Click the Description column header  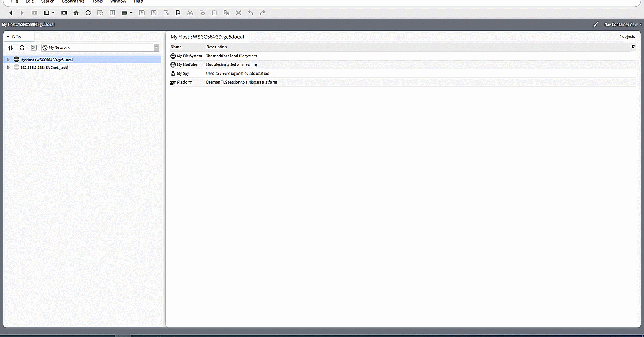[x=217, y=47]
